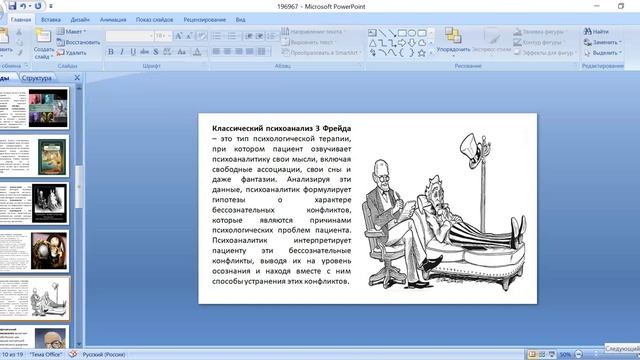
Task: Select the slide thumbnail with the green book
Action: point(34,157)
